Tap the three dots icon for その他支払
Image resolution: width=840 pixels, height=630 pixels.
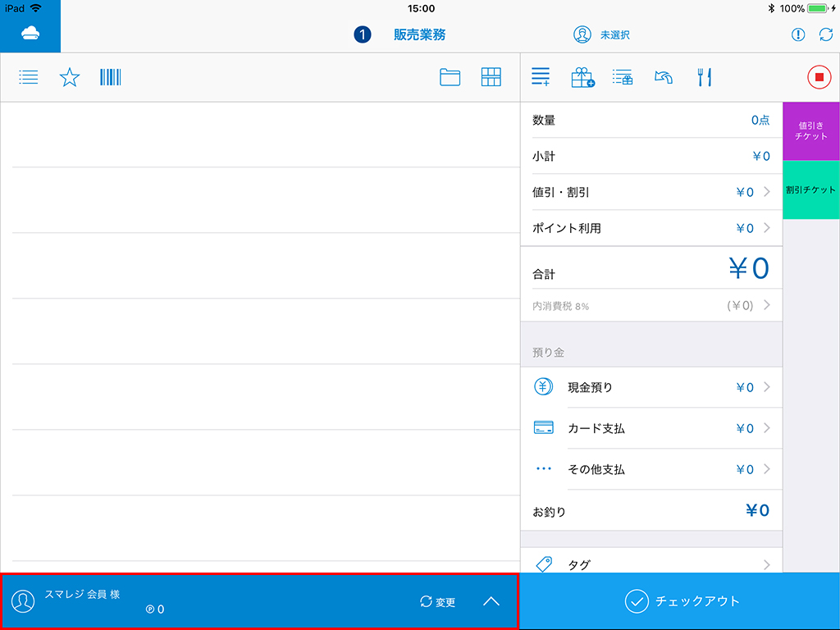tap(544, 468)
